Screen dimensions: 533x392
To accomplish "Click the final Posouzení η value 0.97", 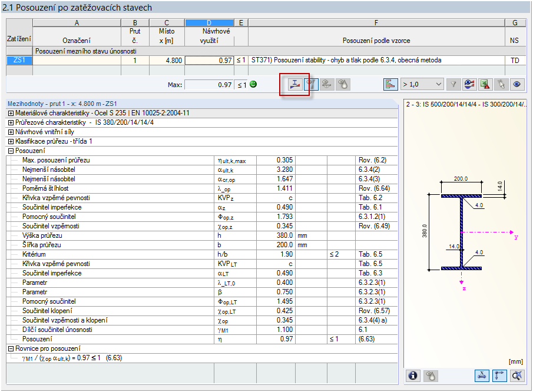I will click(286, 339).
